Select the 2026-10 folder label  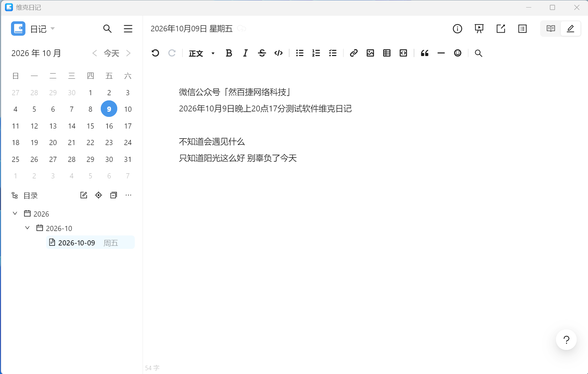click(x=59, y=228)
